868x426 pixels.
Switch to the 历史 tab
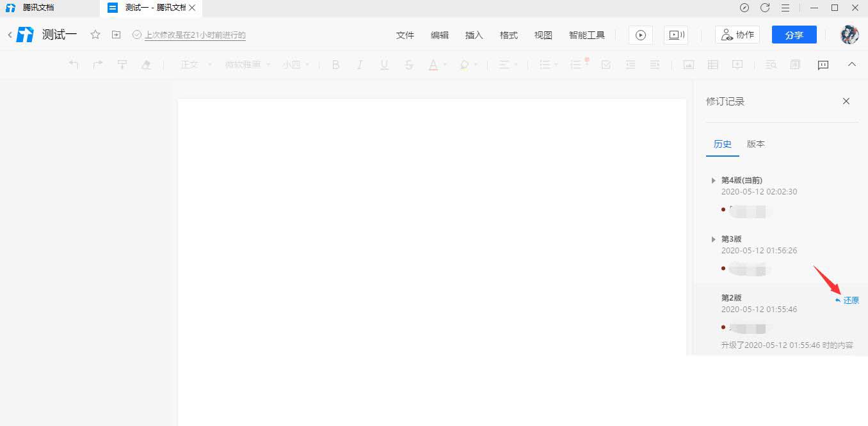pos(723,144)
